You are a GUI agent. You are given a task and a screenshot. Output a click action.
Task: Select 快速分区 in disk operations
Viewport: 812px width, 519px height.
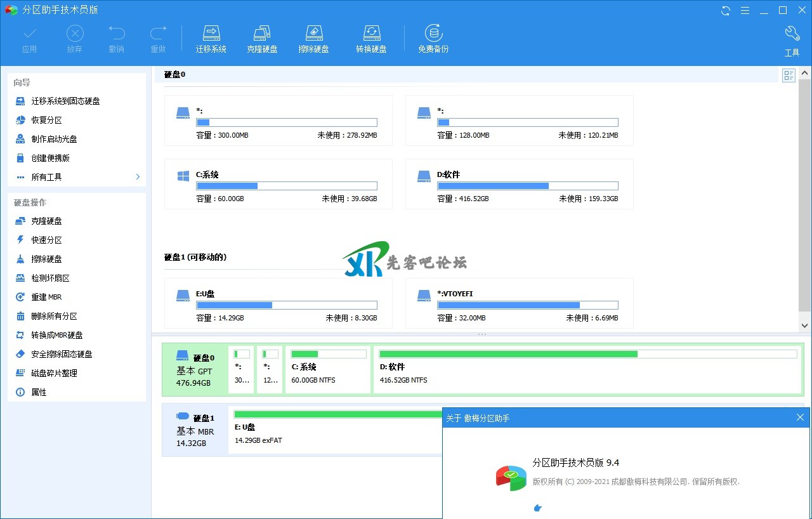point(47,240)
